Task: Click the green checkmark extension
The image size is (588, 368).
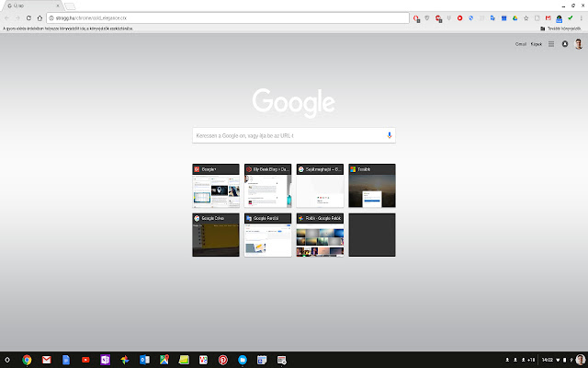Action: coord(570,17)
